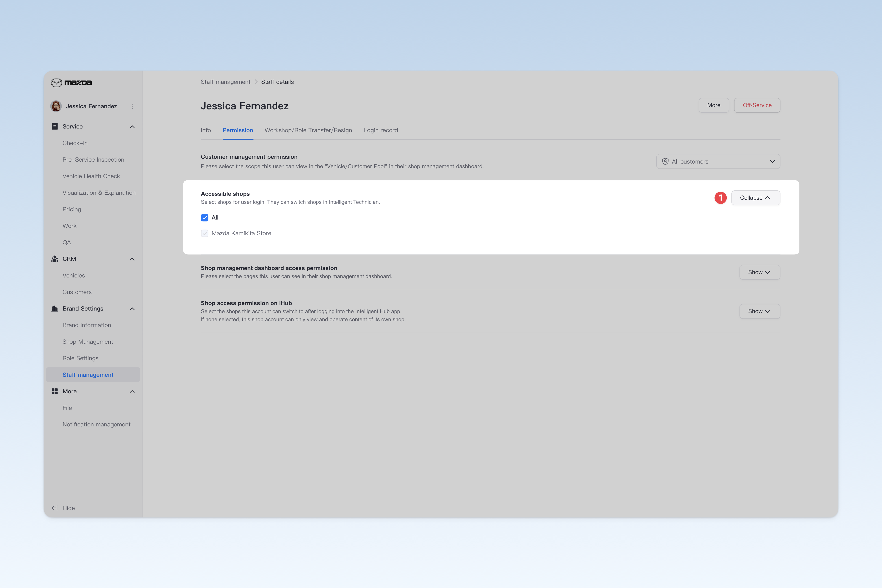Screen dimensions: 882x588
Task: Toggle the All shops checkbox
Action: pos(204,218)
